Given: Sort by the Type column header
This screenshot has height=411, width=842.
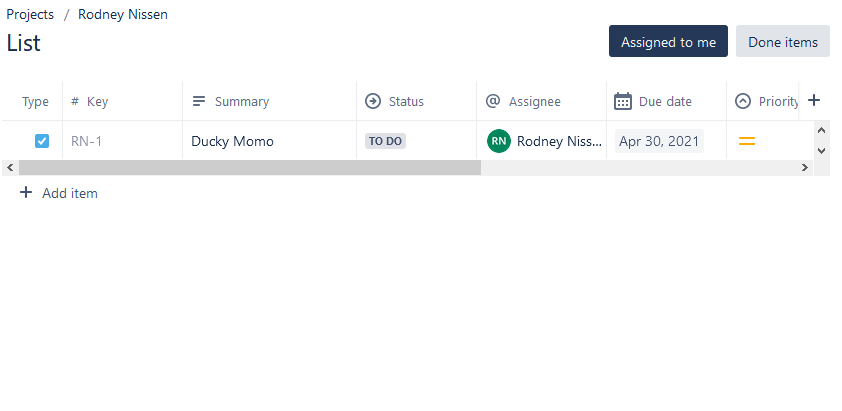Looking at the screenshot, I should [35, 101].
